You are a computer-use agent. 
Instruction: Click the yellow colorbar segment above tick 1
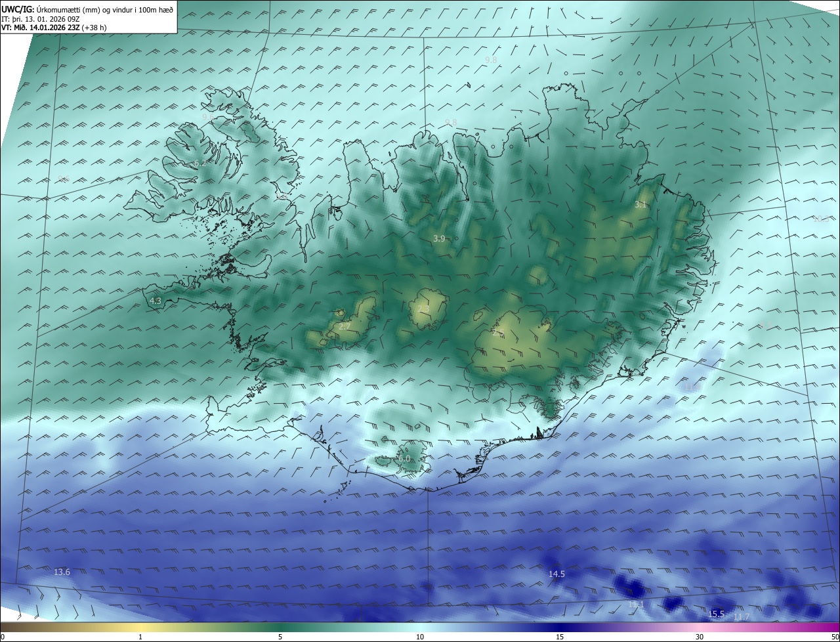pyautogui.click(x=140, y=627)
